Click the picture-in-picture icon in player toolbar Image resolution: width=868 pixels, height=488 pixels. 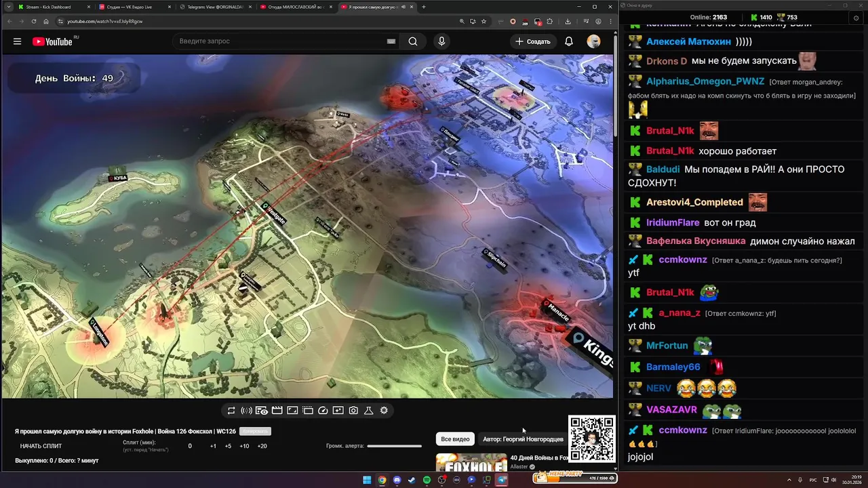click(x=307, y=411)
